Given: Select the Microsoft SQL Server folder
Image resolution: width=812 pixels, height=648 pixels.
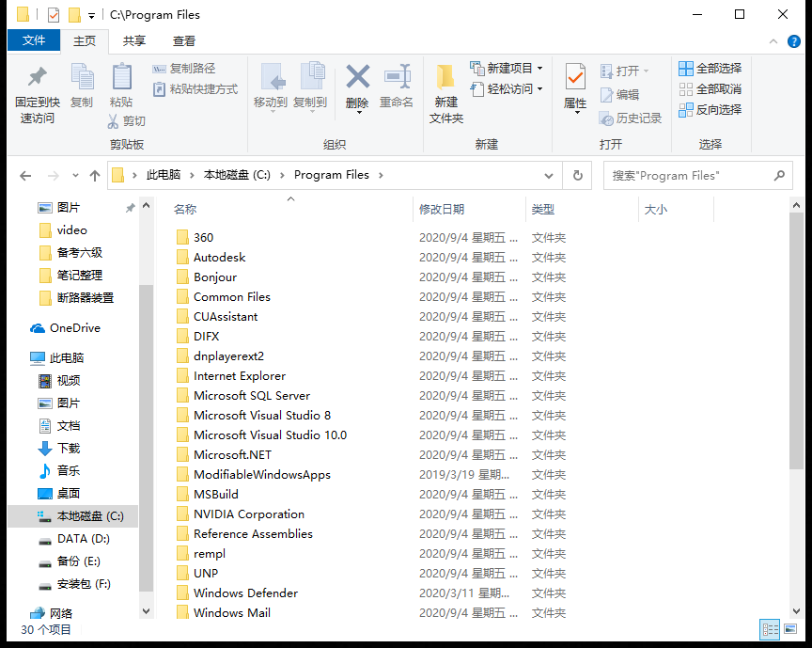Looking at the screenshot, I should [x=252, y=396].
